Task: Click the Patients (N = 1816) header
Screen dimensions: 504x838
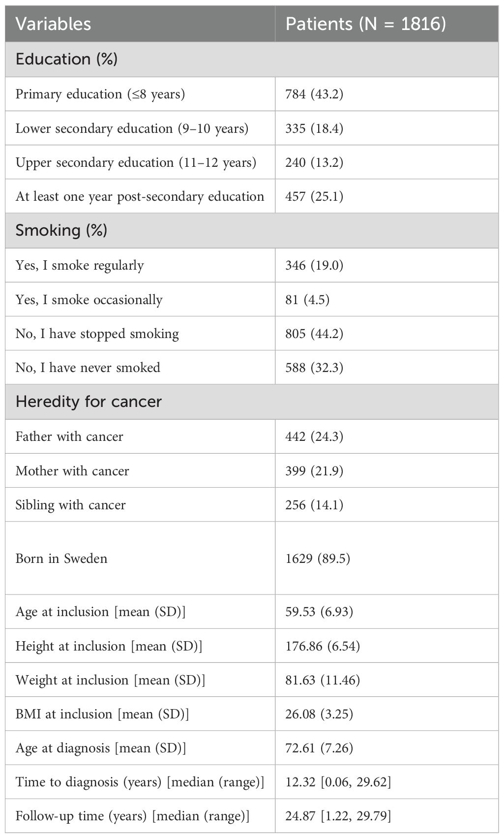Action: pyautogui.click(x=365, y=24)
